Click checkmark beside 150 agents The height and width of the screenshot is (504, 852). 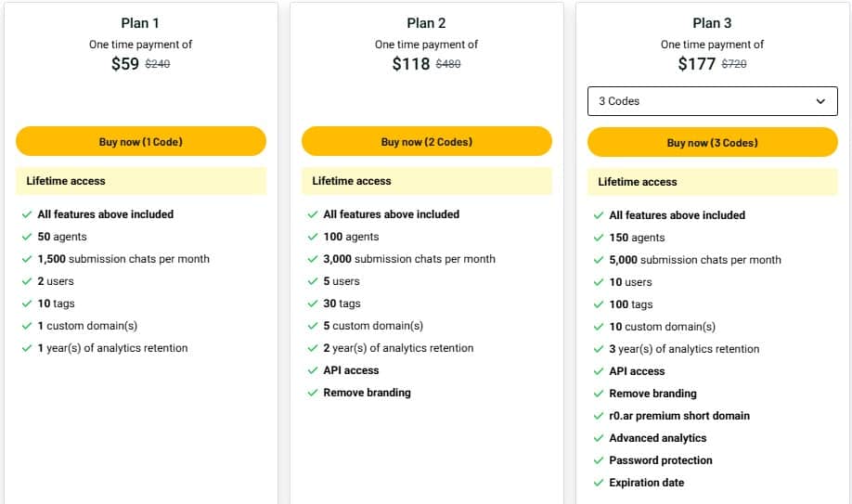pyautogui.click(x=599, y=238)
